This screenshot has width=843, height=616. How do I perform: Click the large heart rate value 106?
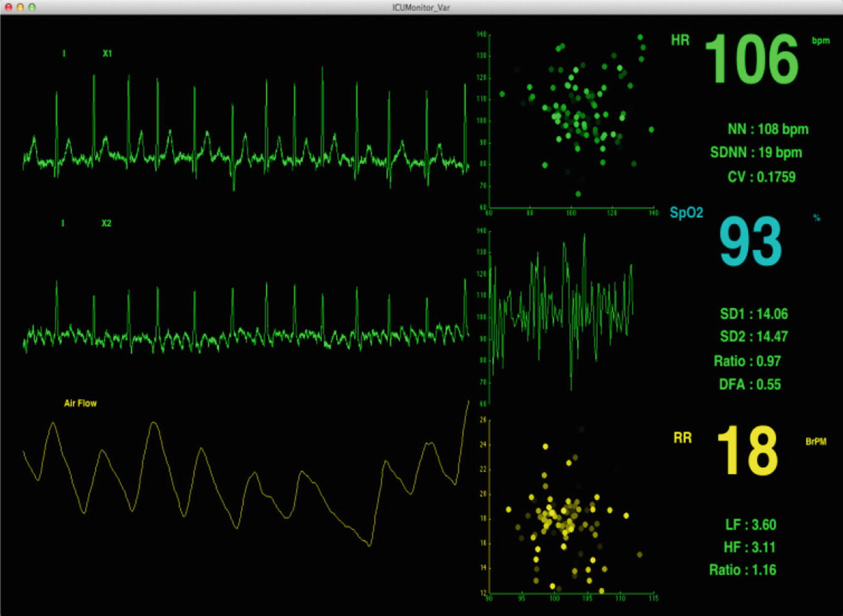coord(751,60)
